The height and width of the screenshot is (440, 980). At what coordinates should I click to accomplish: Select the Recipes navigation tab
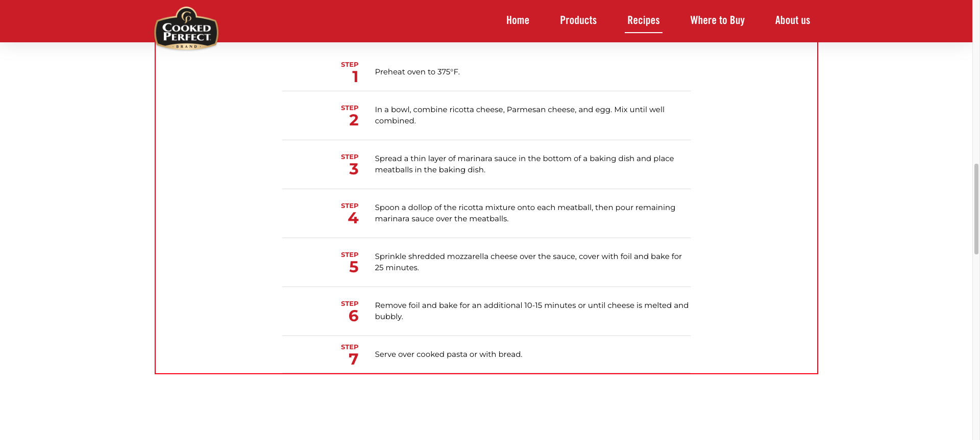pyautogui.click(x=643, y=20)
